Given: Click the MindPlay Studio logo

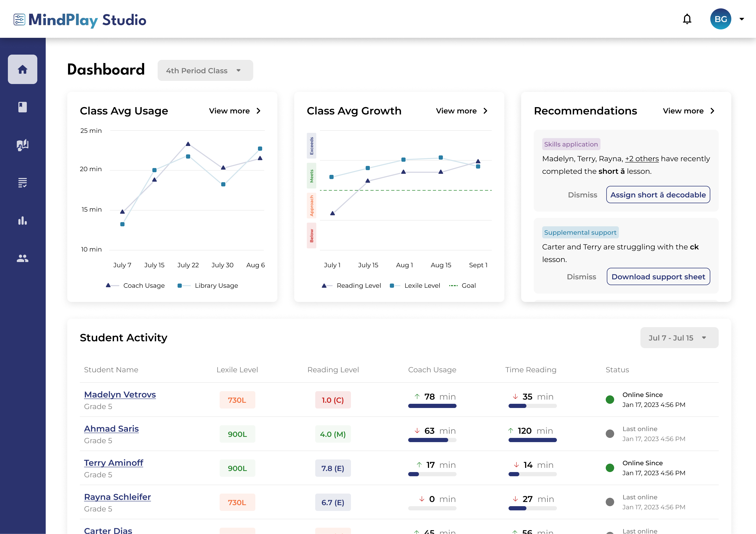Looking at the screenshot, I should click(80, 20).
